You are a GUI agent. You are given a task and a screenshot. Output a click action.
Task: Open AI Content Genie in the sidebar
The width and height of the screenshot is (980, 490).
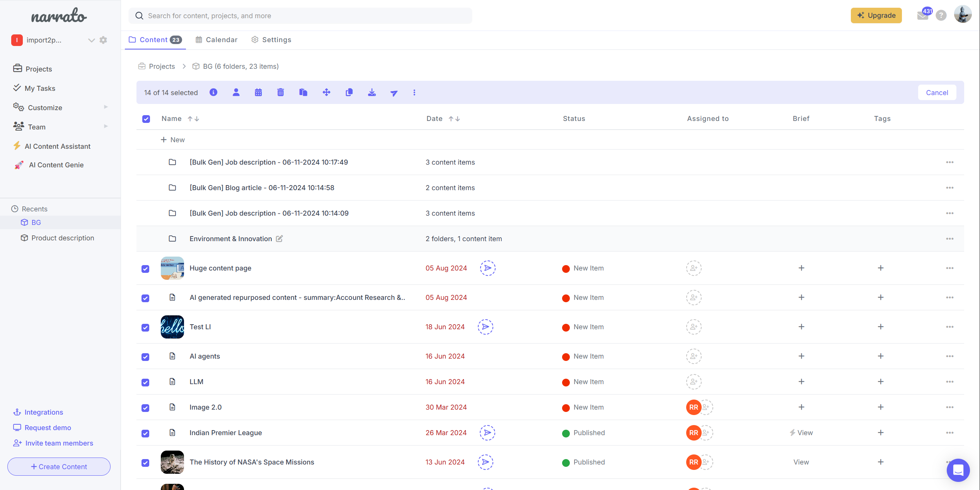click(56, 165)
